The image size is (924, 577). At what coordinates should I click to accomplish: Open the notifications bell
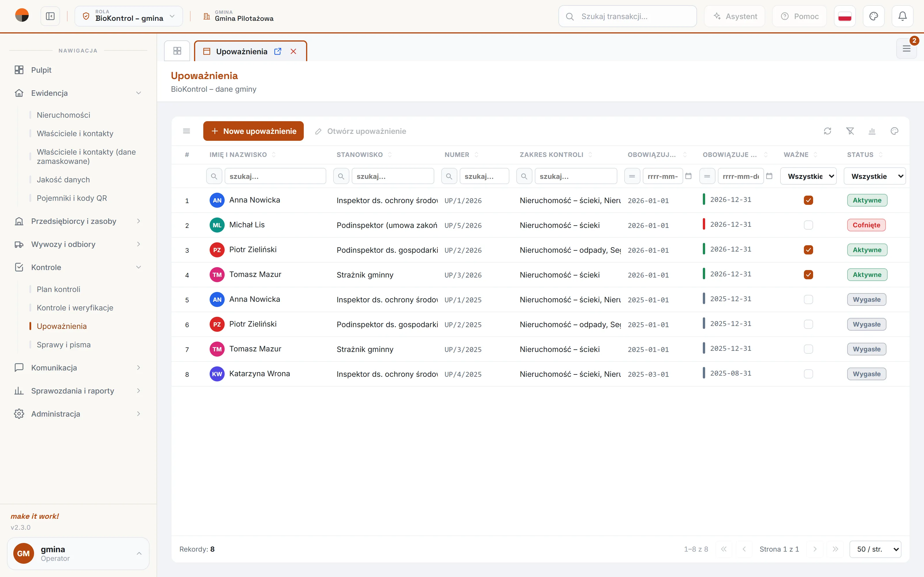coord(902,16)
